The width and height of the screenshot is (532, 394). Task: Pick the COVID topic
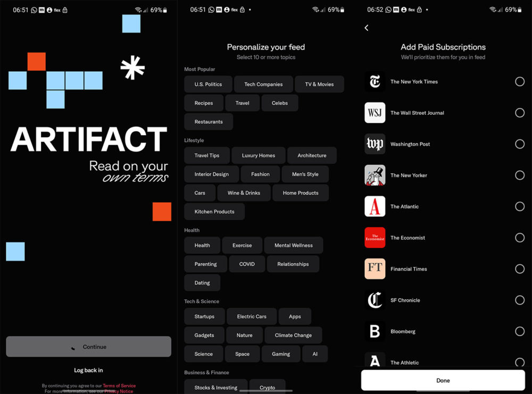pos(247,264)
